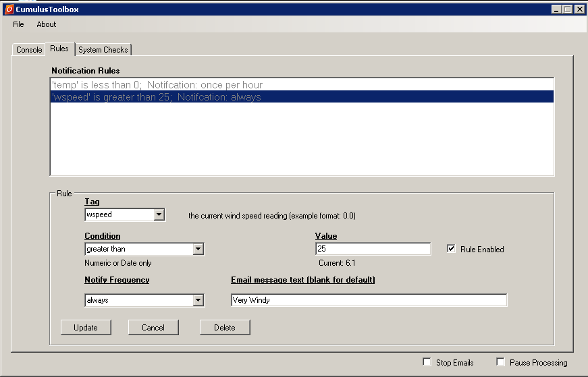Click the Cancel button
The image size is (588, 377).
153,328
